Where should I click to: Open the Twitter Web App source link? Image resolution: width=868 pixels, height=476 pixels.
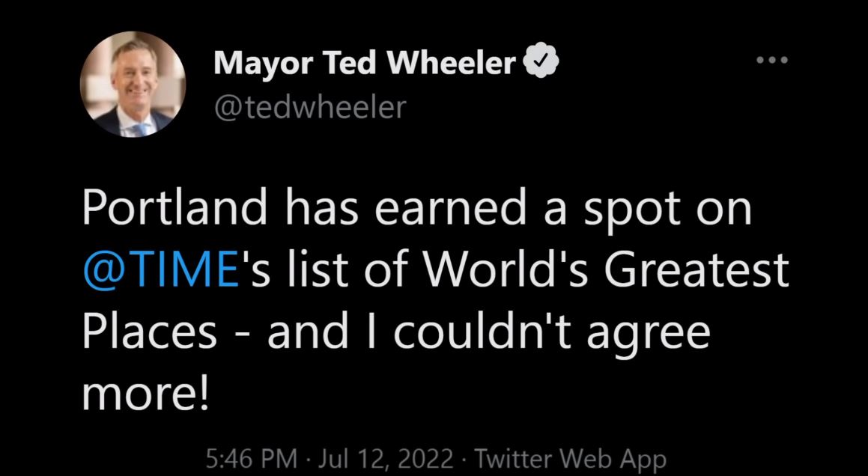click(571, 460)
